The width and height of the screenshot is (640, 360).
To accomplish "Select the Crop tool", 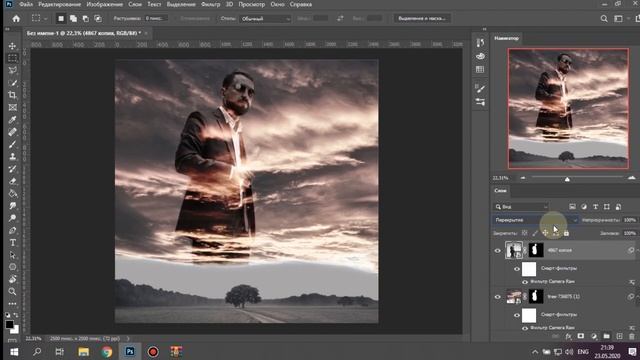I will 13,95.
